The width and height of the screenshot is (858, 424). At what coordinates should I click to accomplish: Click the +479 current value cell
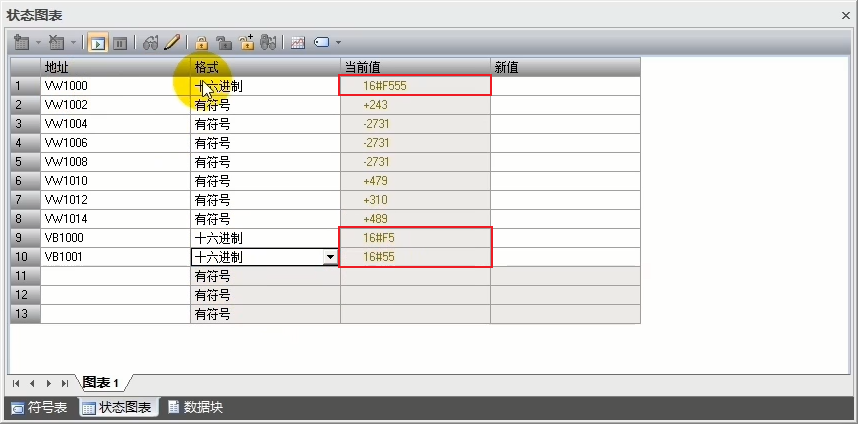pos(415,181)
